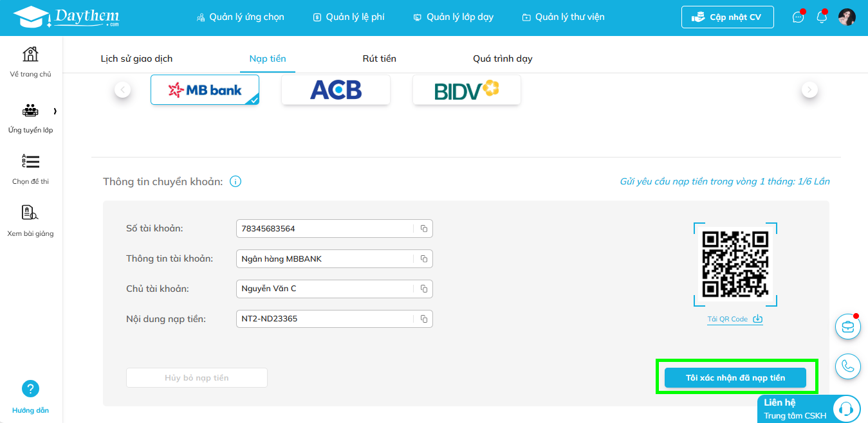
Task: Open chat messages icon in header
Action: pyautogui.click(x=799, y=17)
